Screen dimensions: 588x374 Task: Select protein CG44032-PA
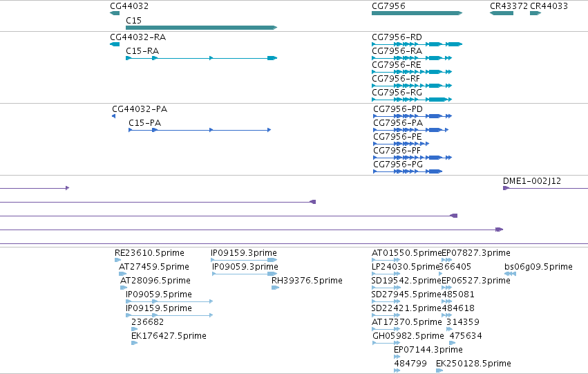(113, 116)
